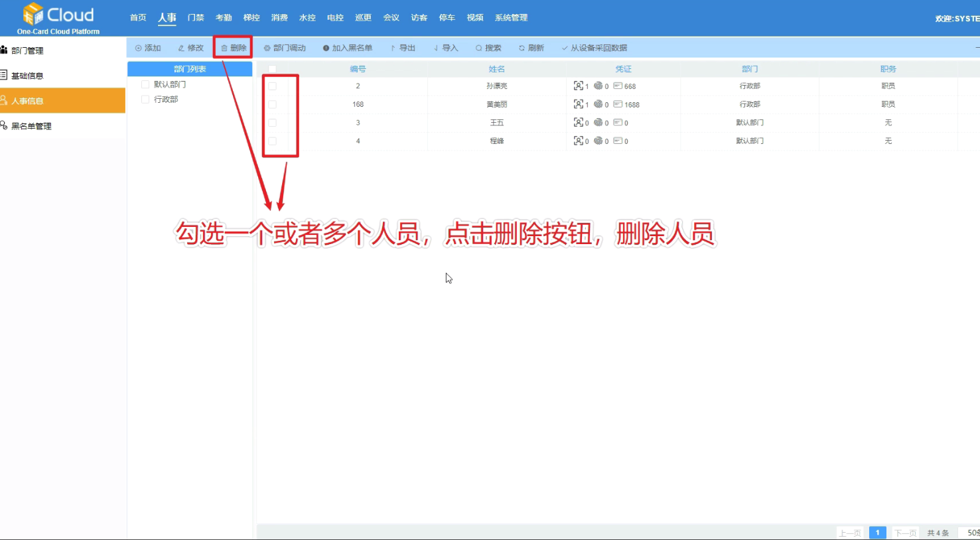This screenshot has height=540, width=980.
Task: Open 访客 in top navigation
Action: tap(419, 18)
